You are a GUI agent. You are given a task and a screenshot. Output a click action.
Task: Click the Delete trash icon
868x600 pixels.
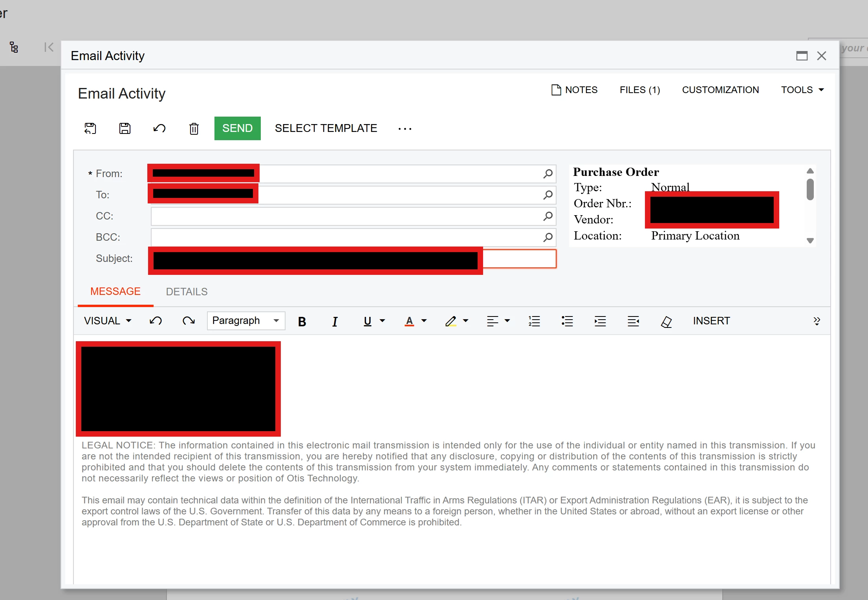(x=194, y=128)
